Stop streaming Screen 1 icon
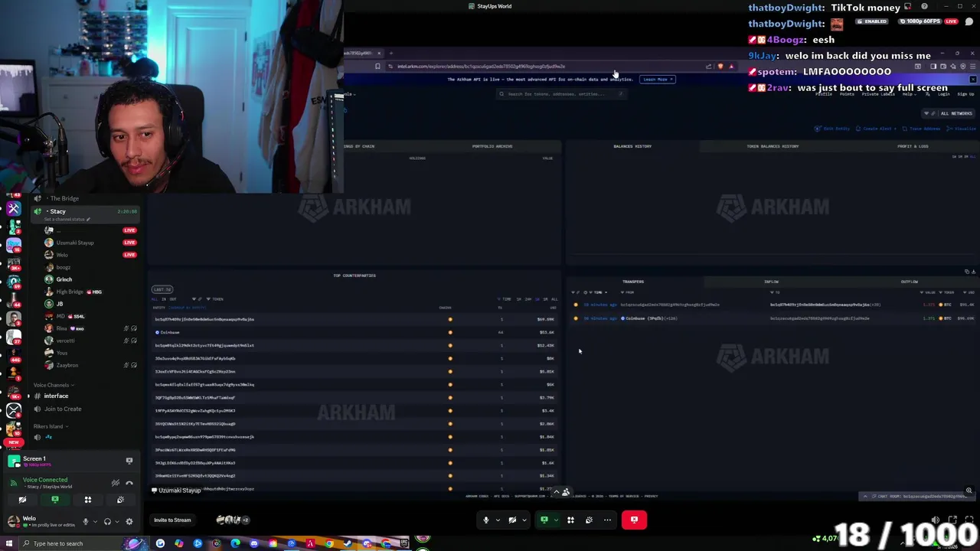This screenshot has width=980, height=551. coord(129,461)
